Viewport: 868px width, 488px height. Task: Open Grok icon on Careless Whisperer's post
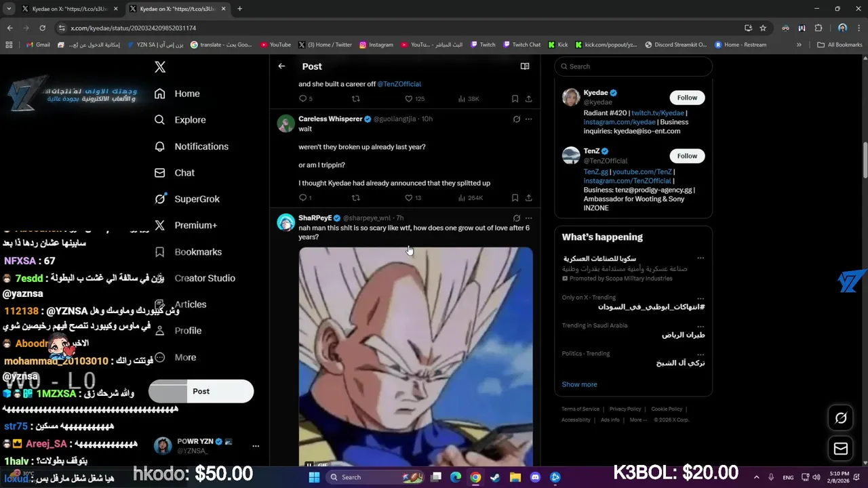click(x=517, y=119)
